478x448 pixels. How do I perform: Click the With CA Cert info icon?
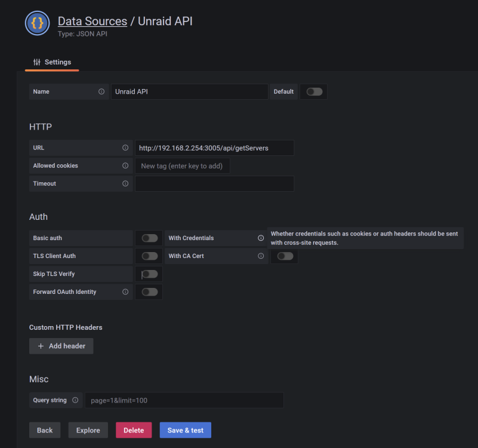(261, 256)
